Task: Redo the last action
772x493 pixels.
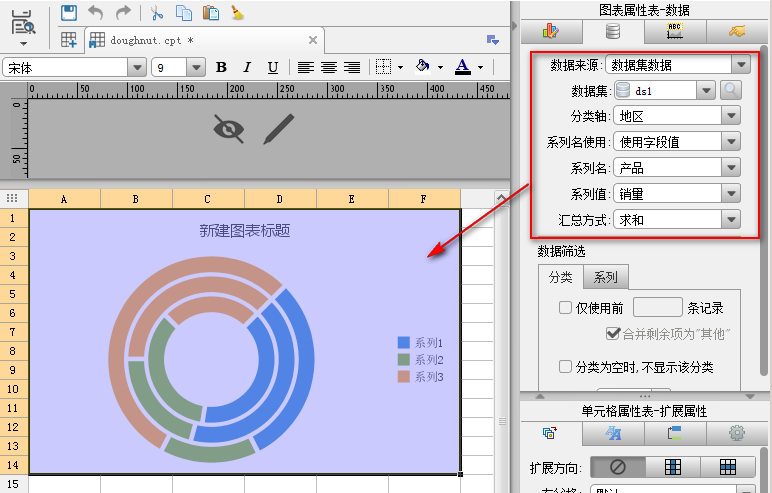Action: coord(123,13)
